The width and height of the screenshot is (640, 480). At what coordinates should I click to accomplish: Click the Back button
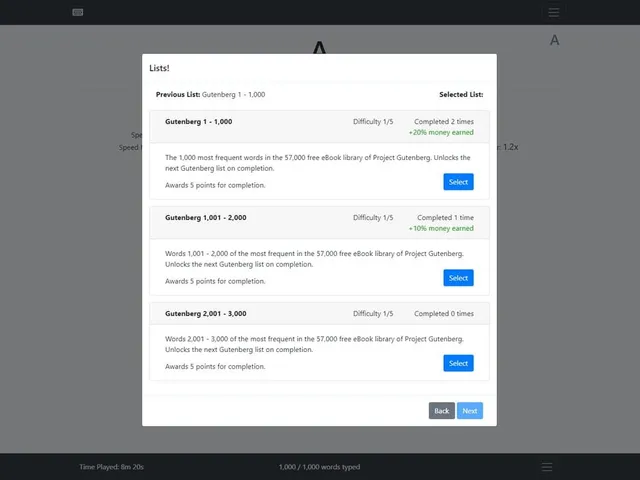point(442,411)
